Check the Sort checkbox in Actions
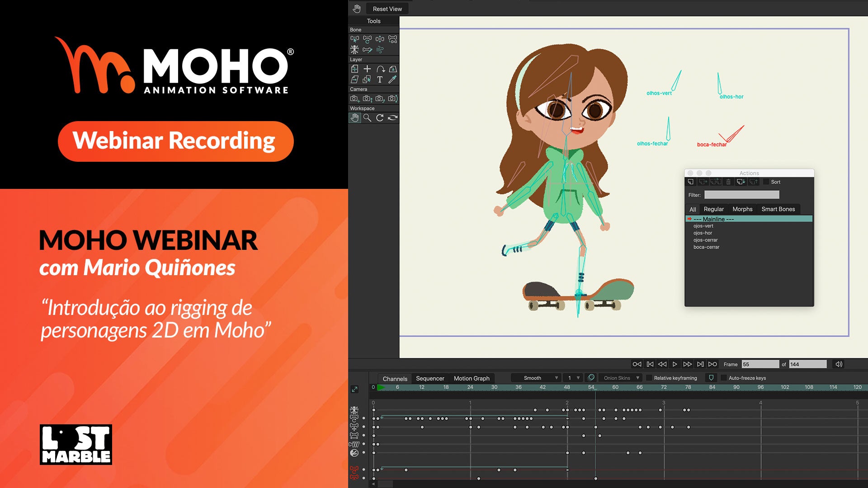The height and width of the screenshot is (488, 868). [766, 182]
